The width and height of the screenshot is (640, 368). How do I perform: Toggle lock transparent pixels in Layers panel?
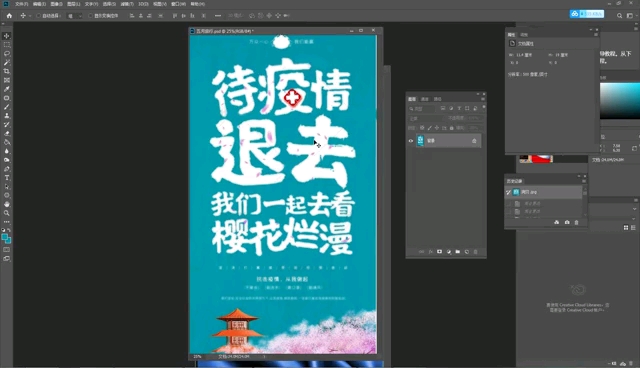422,128
